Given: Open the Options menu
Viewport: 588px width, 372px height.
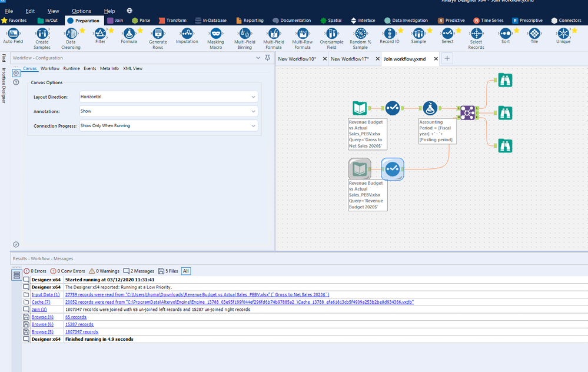Looking at the screenshot, I should [81, 11].
